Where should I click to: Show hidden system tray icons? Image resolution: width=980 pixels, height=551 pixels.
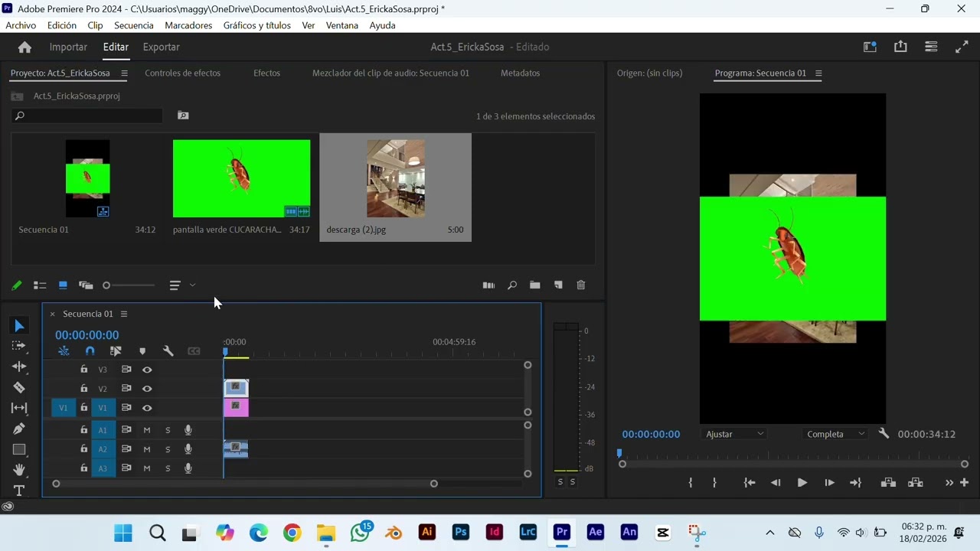769,533
